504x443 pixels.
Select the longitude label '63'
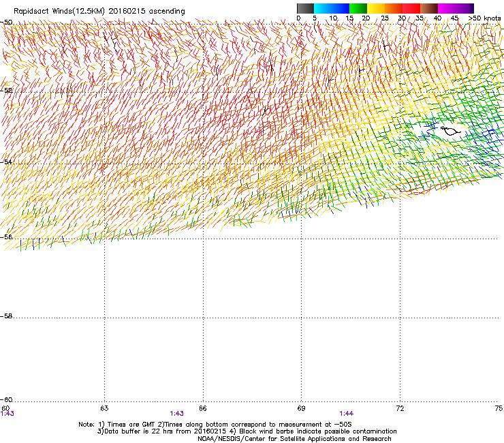[104, 408]
